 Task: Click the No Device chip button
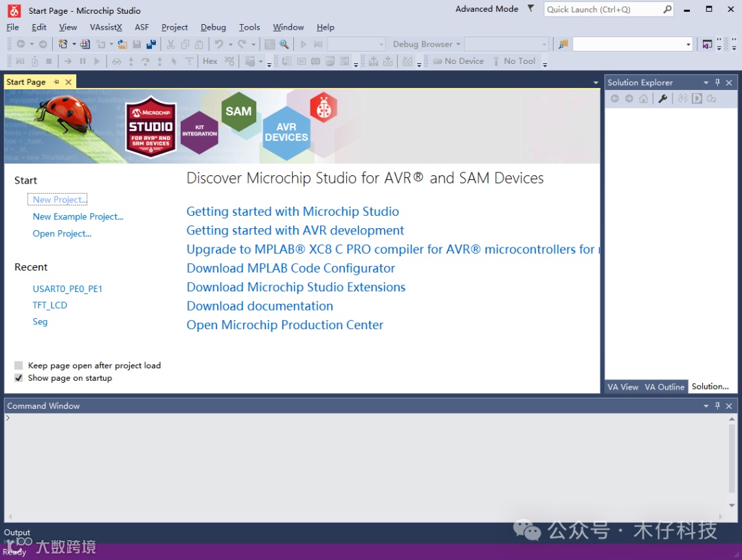pyautogui.click(x=458, y=61)
